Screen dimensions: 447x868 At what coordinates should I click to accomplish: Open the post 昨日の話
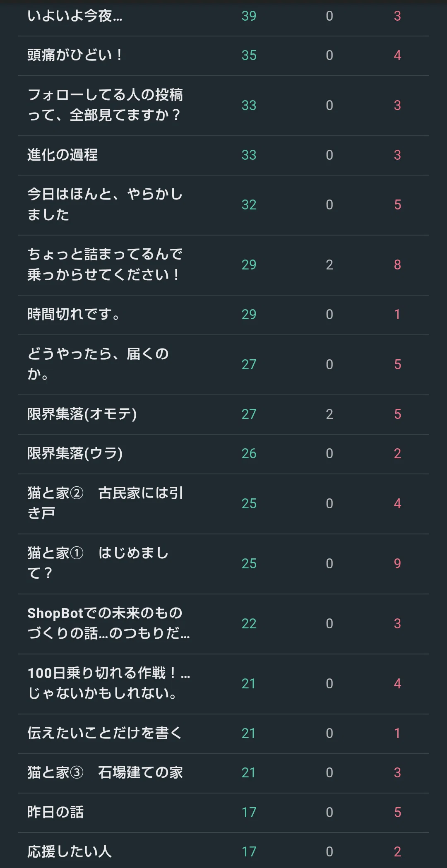pos(223,813)
